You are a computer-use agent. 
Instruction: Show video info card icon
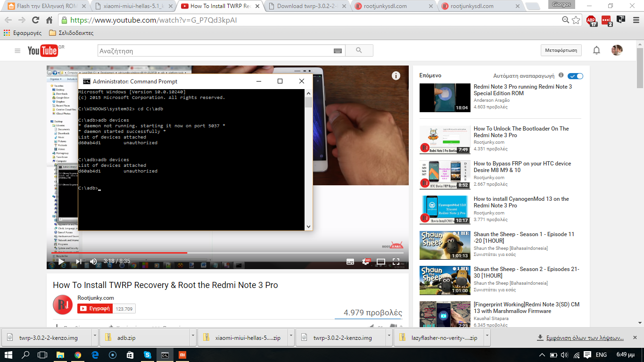[x=396, y=75]
